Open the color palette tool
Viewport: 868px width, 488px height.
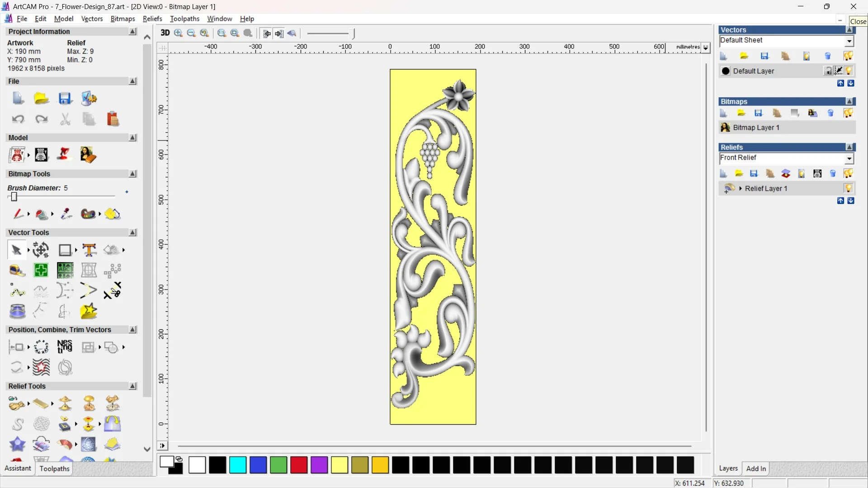pyautogui.click(x=89, y=214)
